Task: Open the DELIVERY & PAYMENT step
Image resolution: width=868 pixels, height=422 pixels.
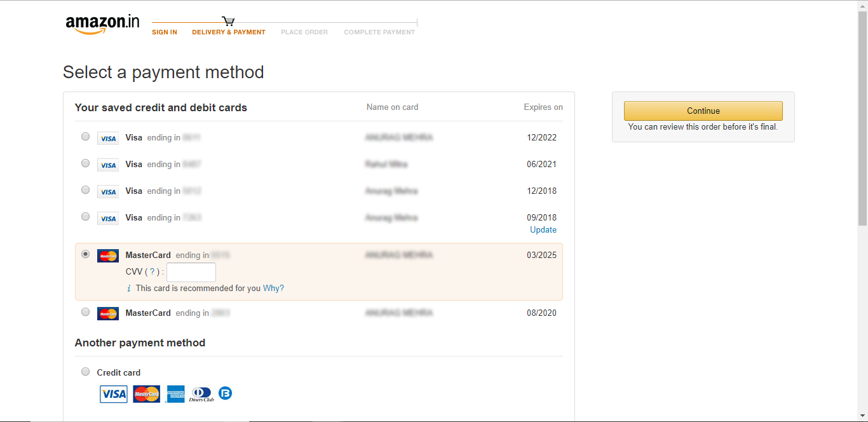Action: click(x=229, y=32)
